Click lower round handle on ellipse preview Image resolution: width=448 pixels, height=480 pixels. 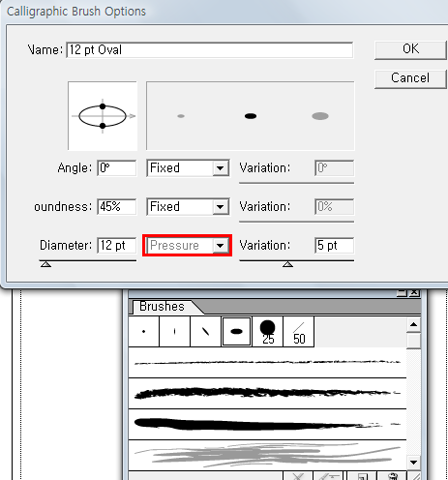[103, 126]
